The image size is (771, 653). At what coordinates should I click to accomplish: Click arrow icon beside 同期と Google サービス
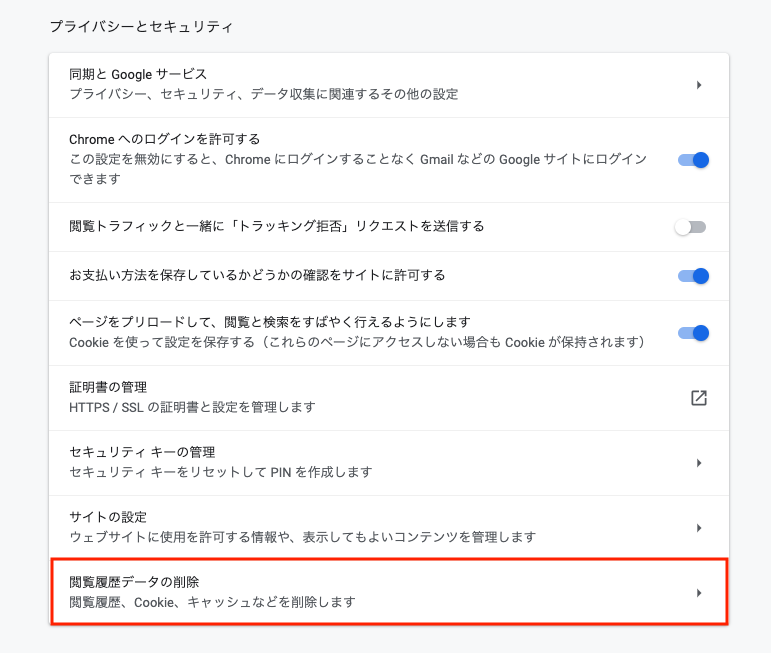[699, 85]
